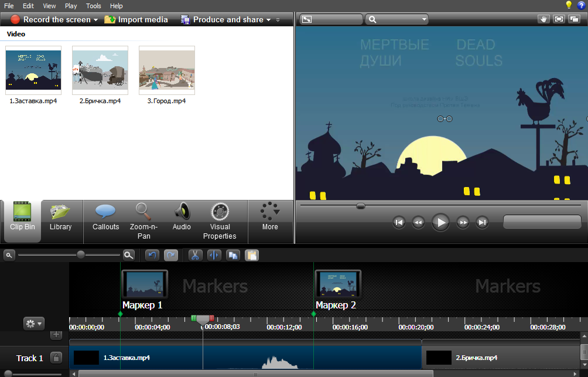The width and height of the screenshot is (588, 377).
Task: Expand Produce and share dropdown arrow
Action: pyautogui.click(x=268, y=20)
